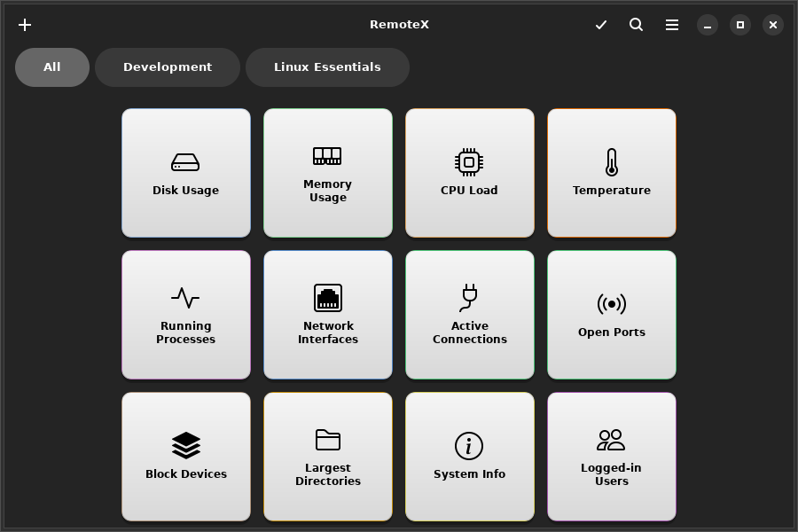Viewport: 798px width, 532px height.
Task: Open the Memory Usage tile
Action: coord(328,174)
